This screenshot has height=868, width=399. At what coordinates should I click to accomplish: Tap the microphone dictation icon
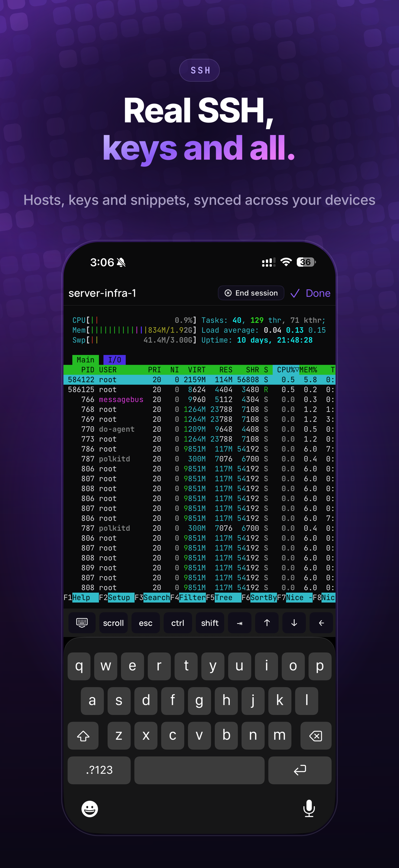tap(309, 808)
